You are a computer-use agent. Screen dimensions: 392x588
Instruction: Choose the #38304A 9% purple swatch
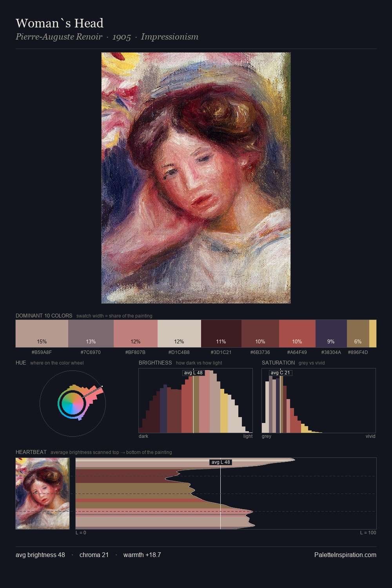tap(331, 334)
